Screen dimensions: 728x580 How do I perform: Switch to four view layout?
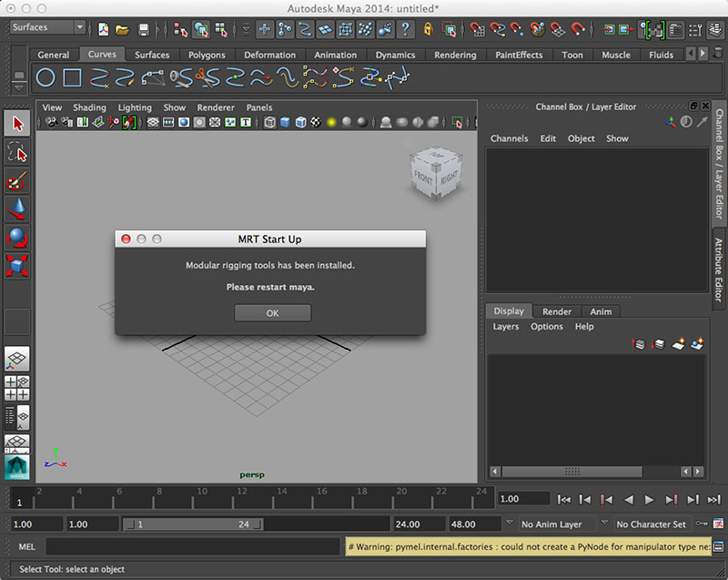17,388
